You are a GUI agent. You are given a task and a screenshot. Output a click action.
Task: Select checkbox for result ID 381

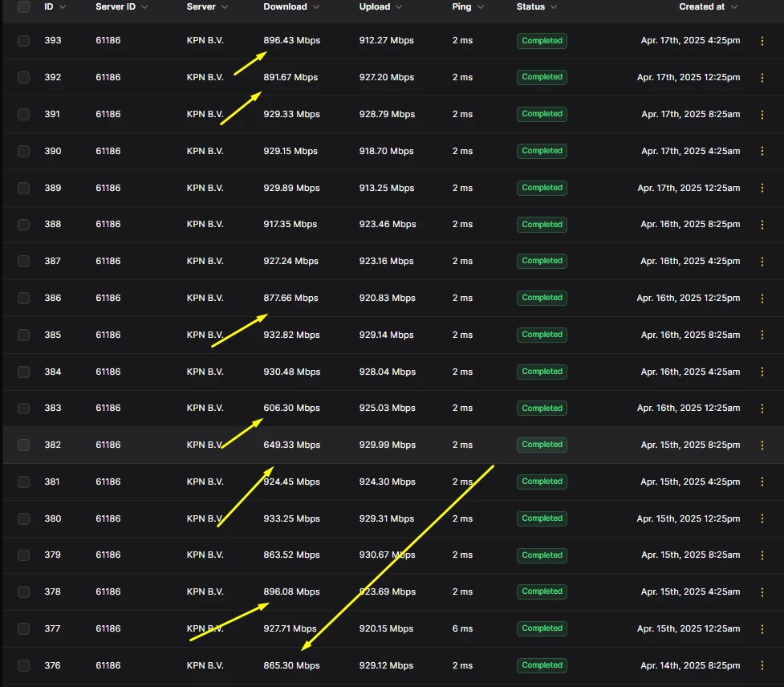coord(23,482)
